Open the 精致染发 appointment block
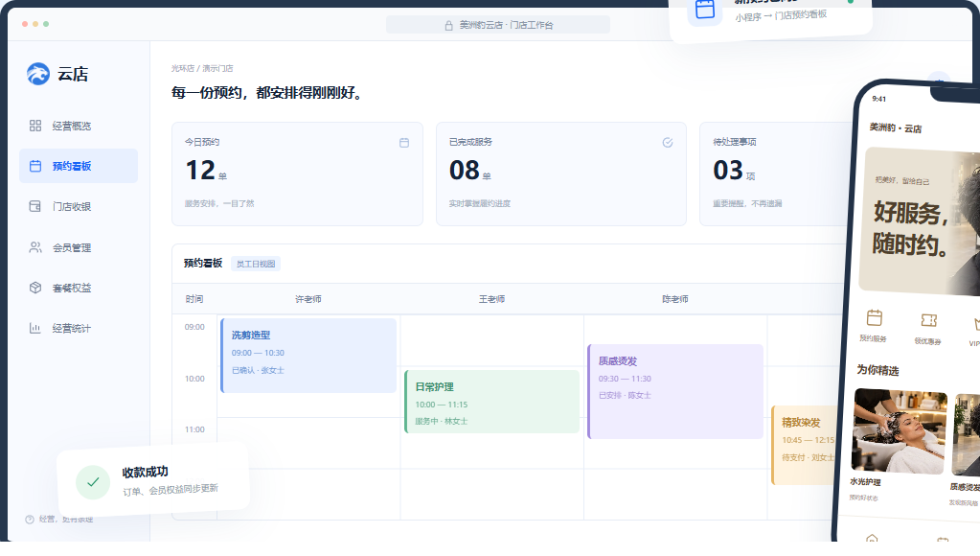Viewport: 980px width, 556px height. (x=805, y=446)
